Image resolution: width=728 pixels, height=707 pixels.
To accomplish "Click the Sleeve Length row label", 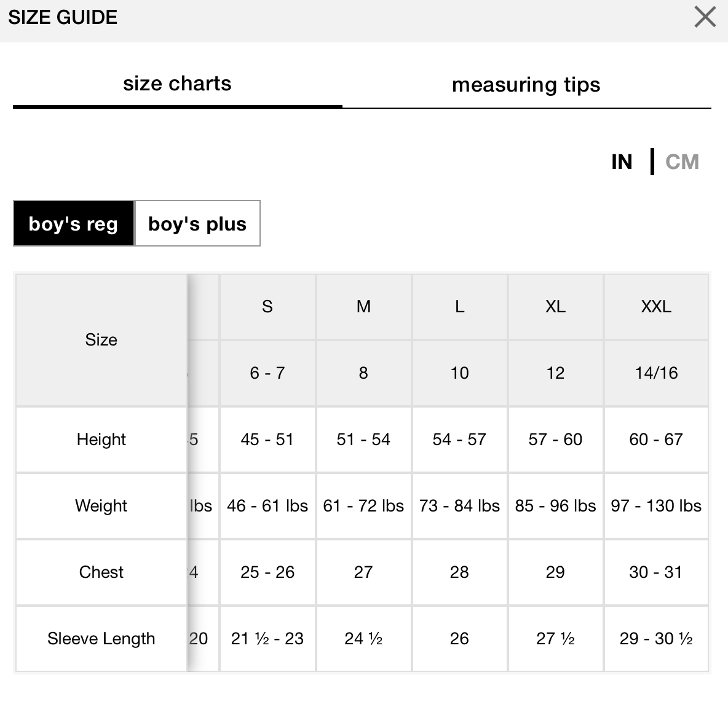I will (101, 639).
